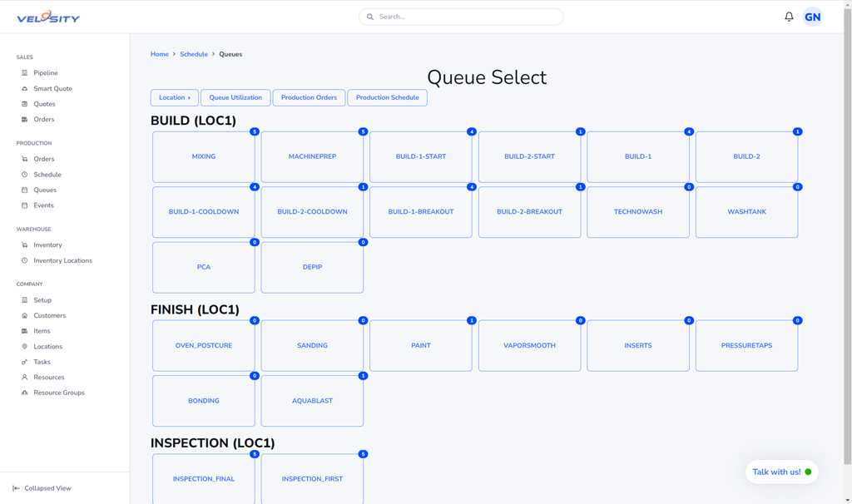The image size is (852, 504).
Task: Open the AQUABLAST queue card
Action: pos(312,401)
